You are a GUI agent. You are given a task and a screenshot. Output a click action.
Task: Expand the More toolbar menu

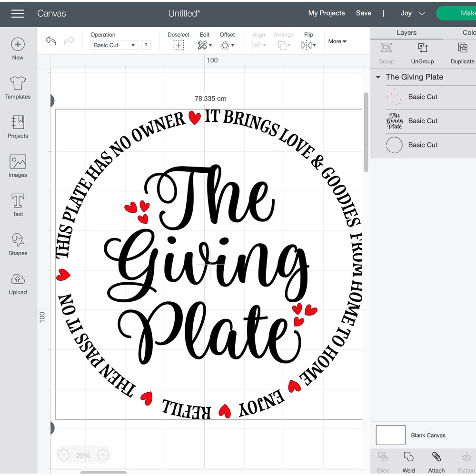337,41
